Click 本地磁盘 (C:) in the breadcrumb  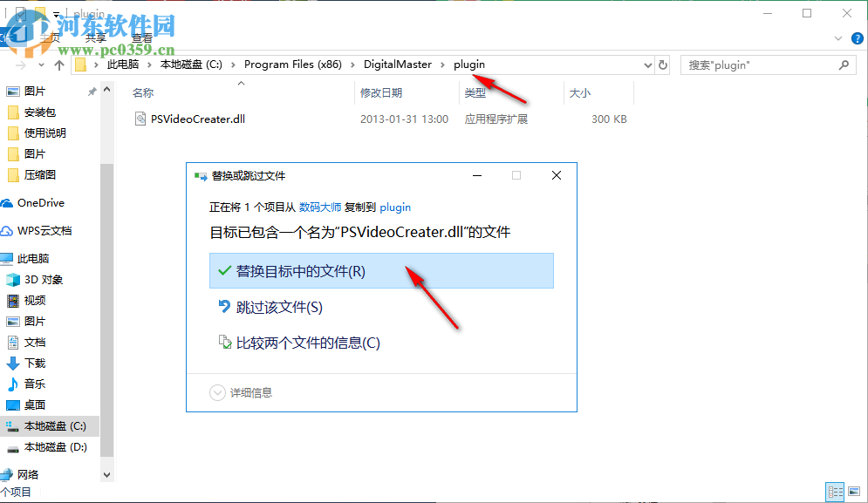point(191,65)
